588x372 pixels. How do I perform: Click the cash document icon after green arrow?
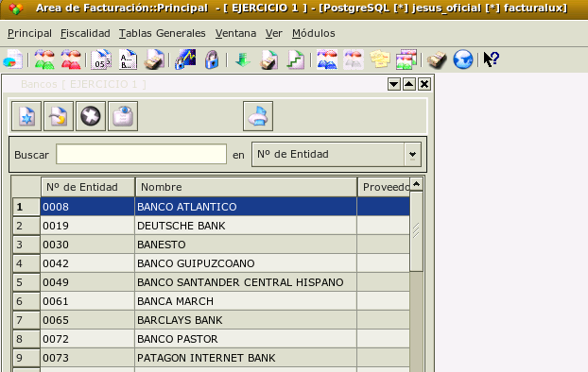pos(268,59)
